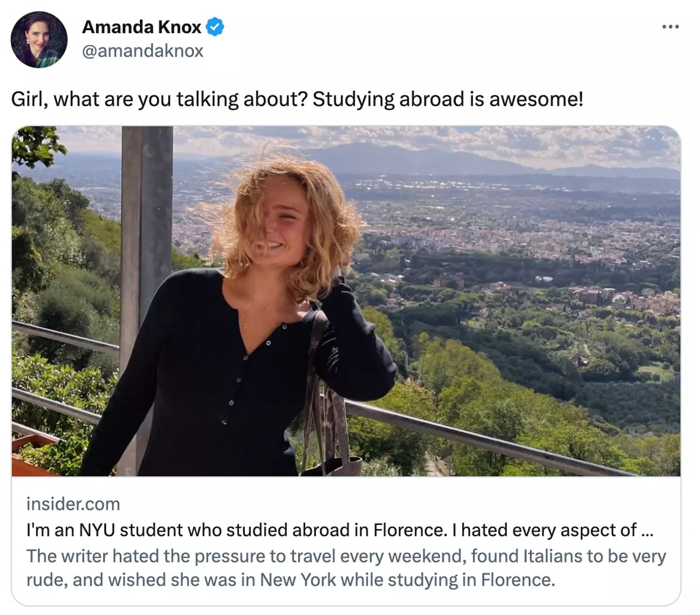Click the Amanda Knox display name
This screenshot has width=700, height=615.
tap(141, 27)
